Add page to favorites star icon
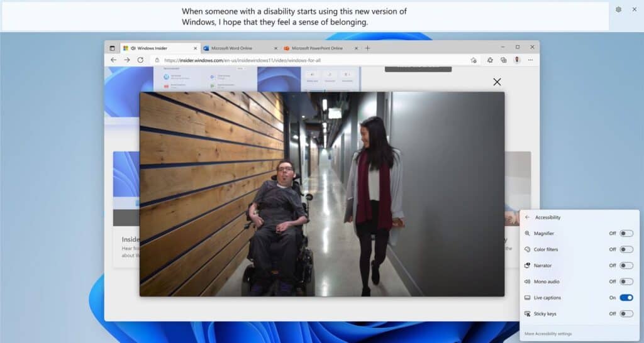 pos(474,60)
